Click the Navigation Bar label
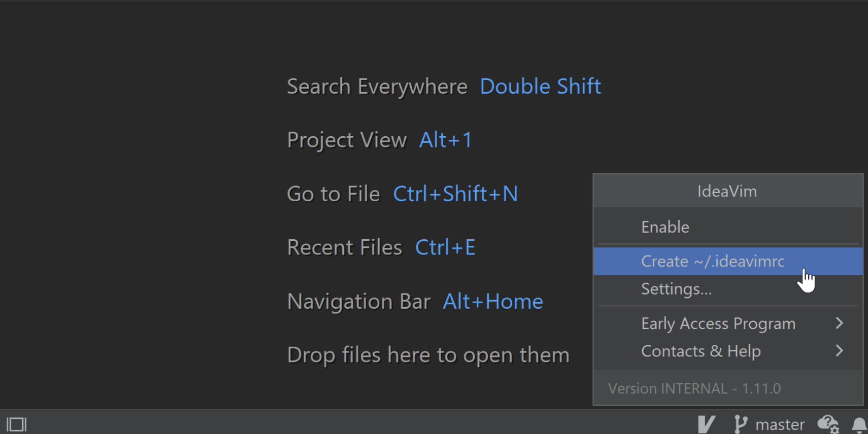 click(x=359, y=302)
